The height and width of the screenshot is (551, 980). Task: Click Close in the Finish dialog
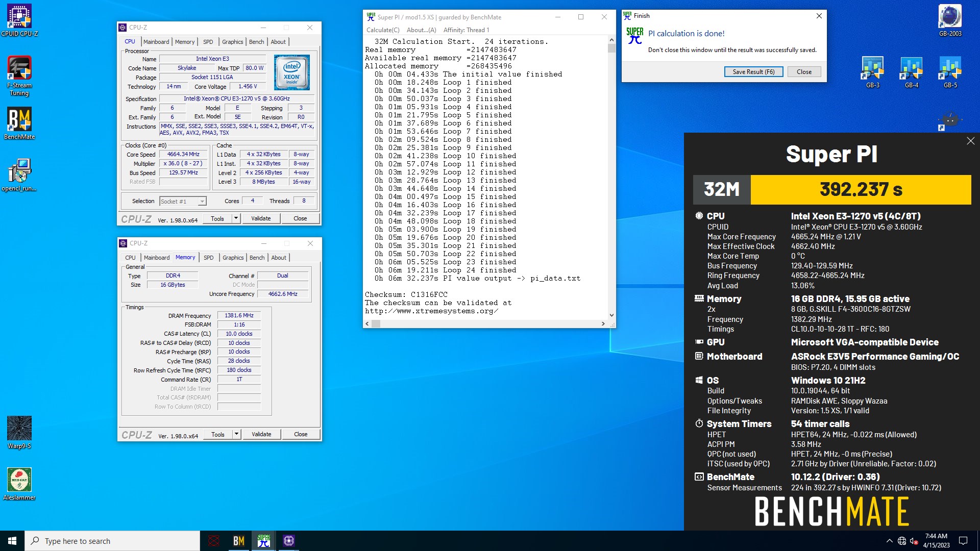(804, 72)
